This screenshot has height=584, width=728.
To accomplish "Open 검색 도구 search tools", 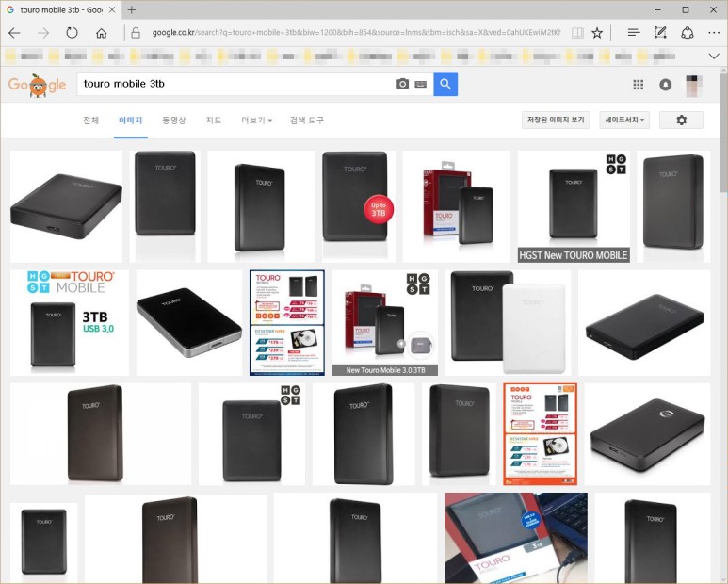I will point(306,121).
